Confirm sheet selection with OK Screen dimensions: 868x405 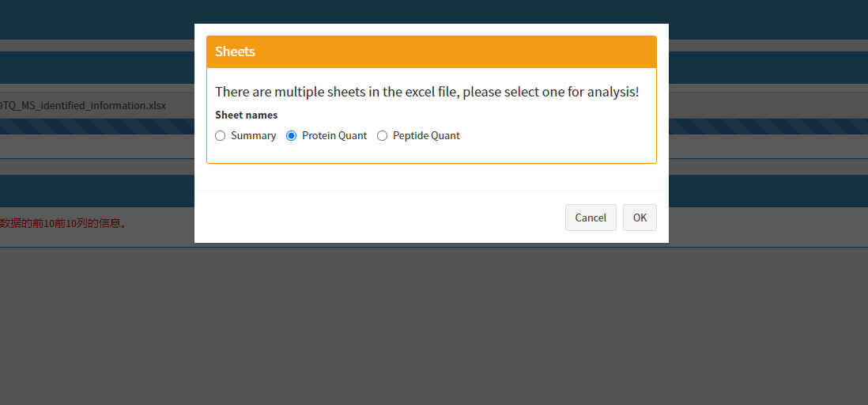click(640, 218)
